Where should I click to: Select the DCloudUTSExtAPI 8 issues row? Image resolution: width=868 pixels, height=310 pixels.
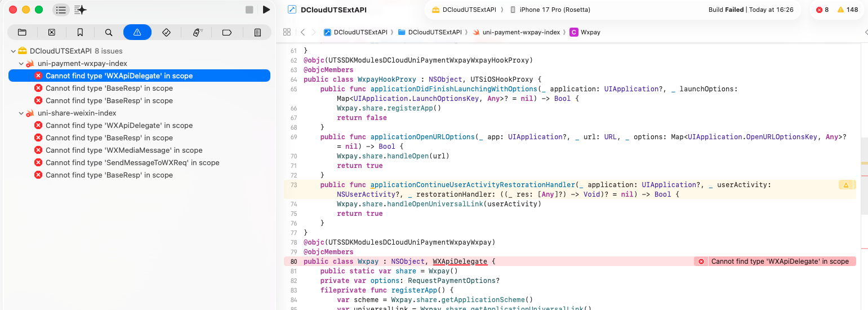[139, 51]
